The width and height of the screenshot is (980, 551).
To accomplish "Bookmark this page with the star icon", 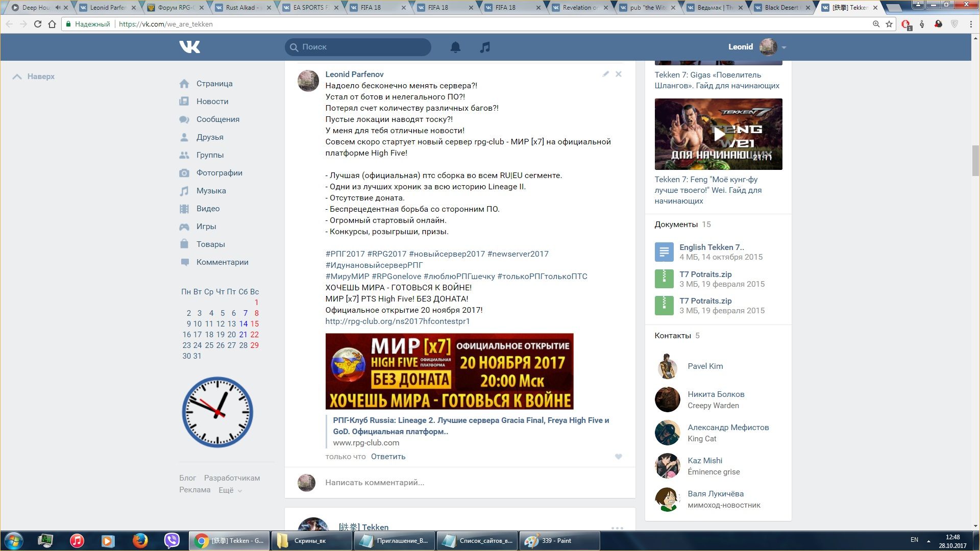I will (x=889, y=24).
